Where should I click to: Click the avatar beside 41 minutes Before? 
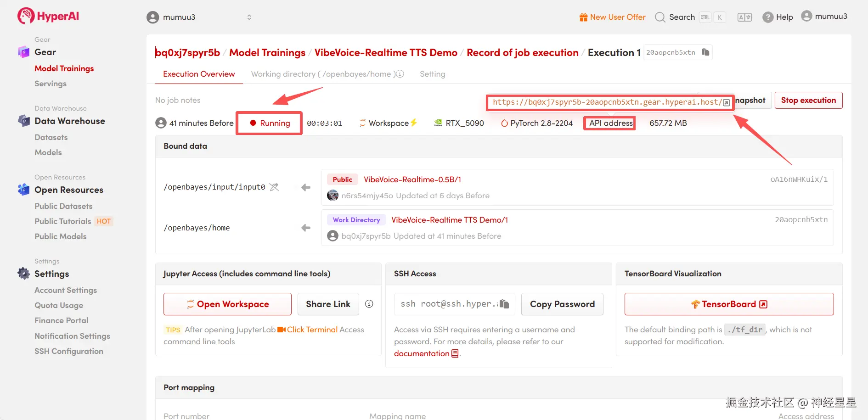point(161,123)
